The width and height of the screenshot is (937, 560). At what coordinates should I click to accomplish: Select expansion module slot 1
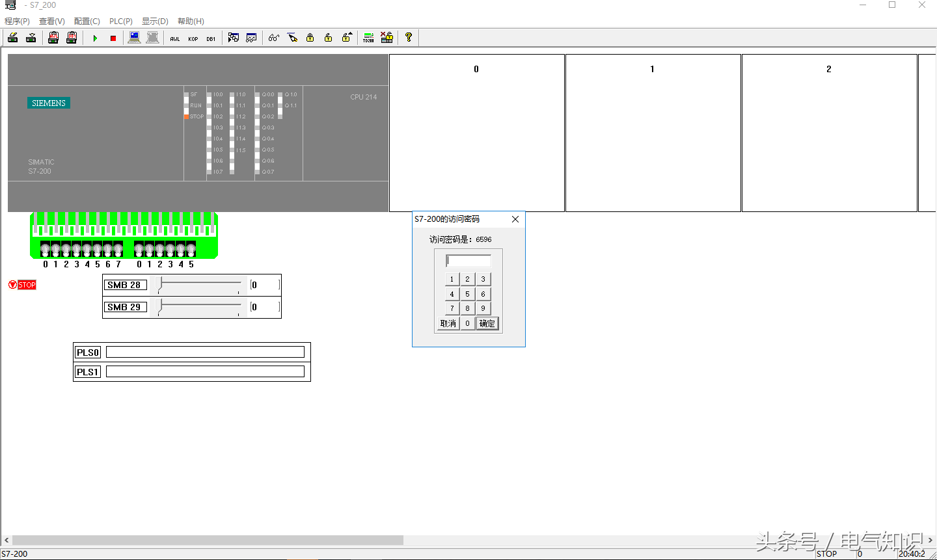coord(653,133)
